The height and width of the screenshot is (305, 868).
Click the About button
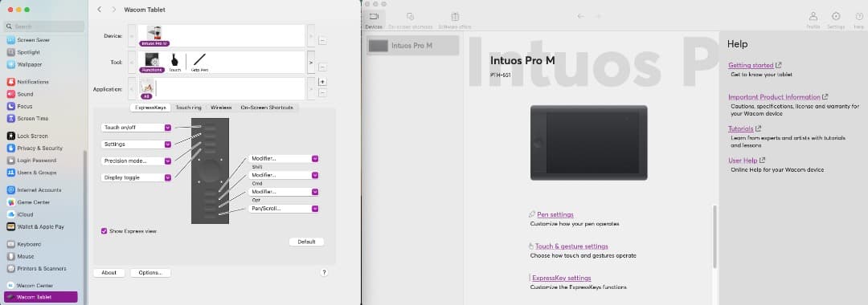(109, 272)
